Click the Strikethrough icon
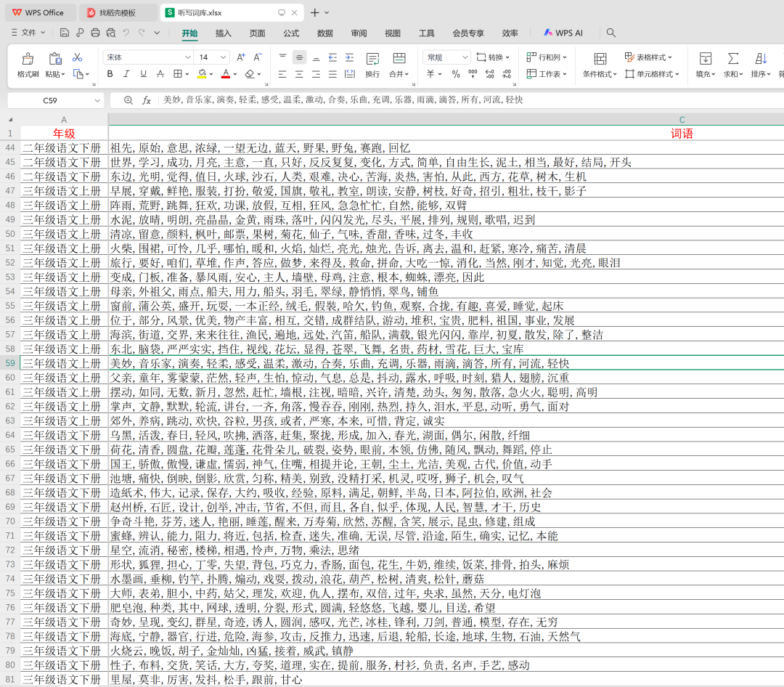Image resolution: width=784 pixels, height=687 pixels. (x=160, y=74)
